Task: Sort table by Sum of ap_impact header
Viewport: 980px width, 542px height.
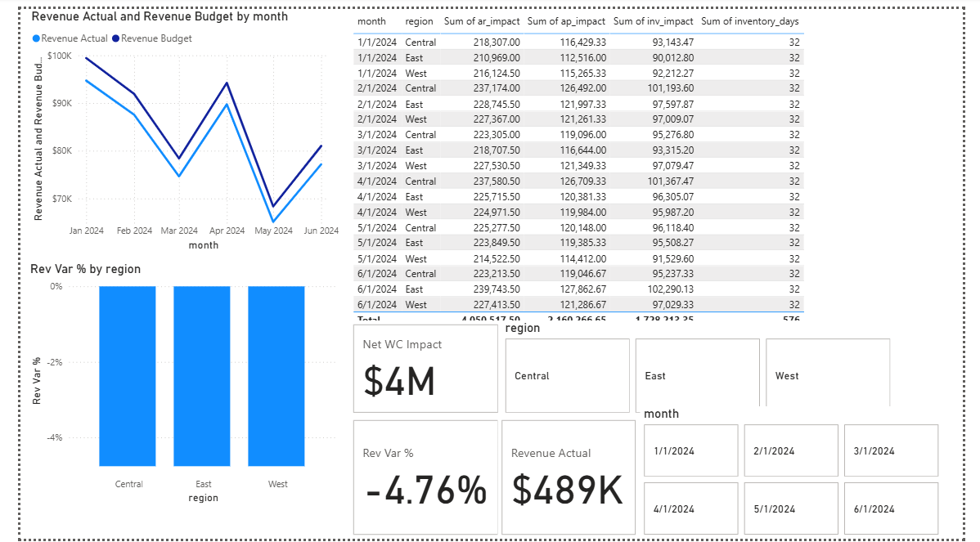Action: [567, 21]
